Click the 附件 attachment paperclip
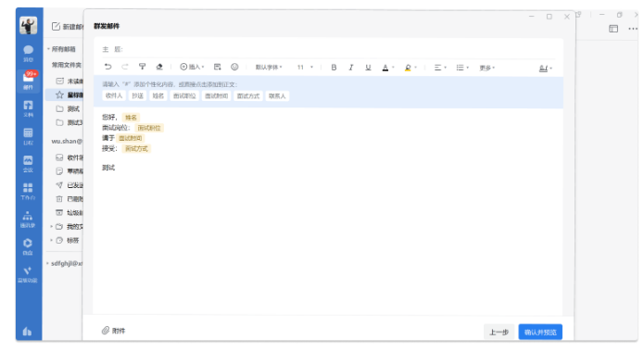This screenshot has width=644, height=352. click(114, 330)
